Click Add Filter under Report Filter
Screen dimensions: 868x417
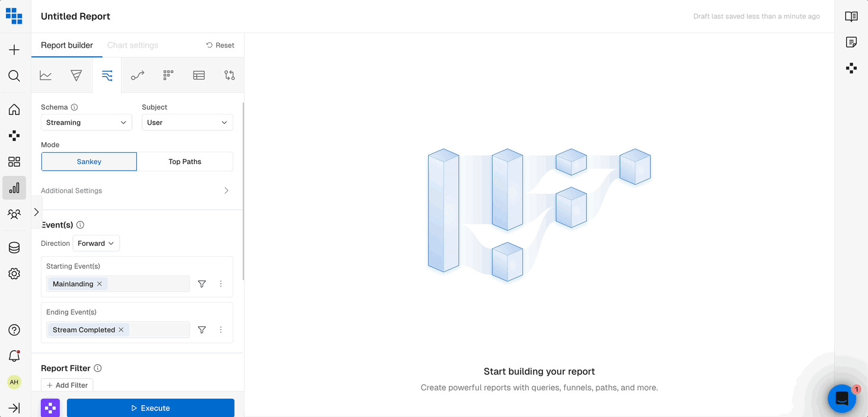pyautogui.click(x=67, y=385)
